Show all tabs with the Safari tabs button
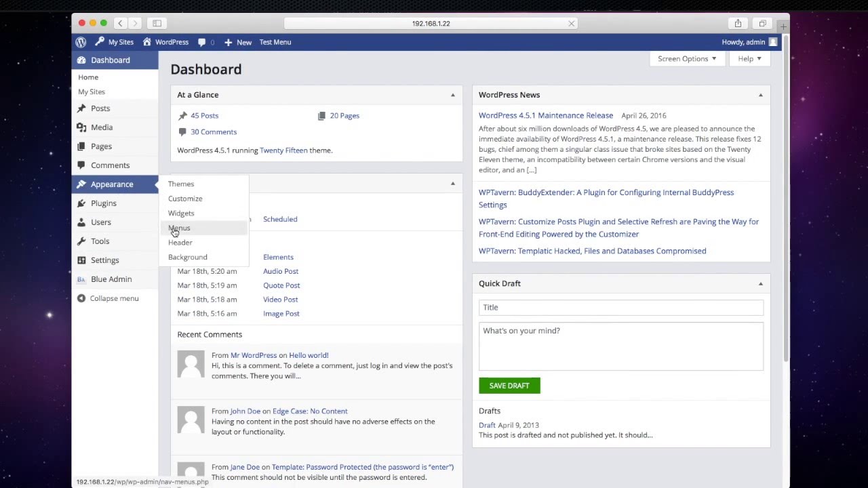This screenshot has width=868, height=488. click(762, 23)
